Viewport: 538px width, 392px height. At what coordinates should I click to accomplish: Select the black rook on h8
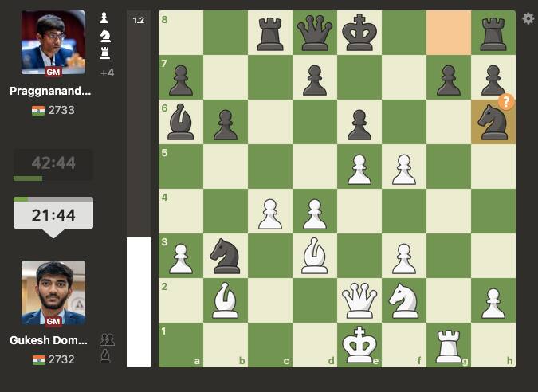493,33
